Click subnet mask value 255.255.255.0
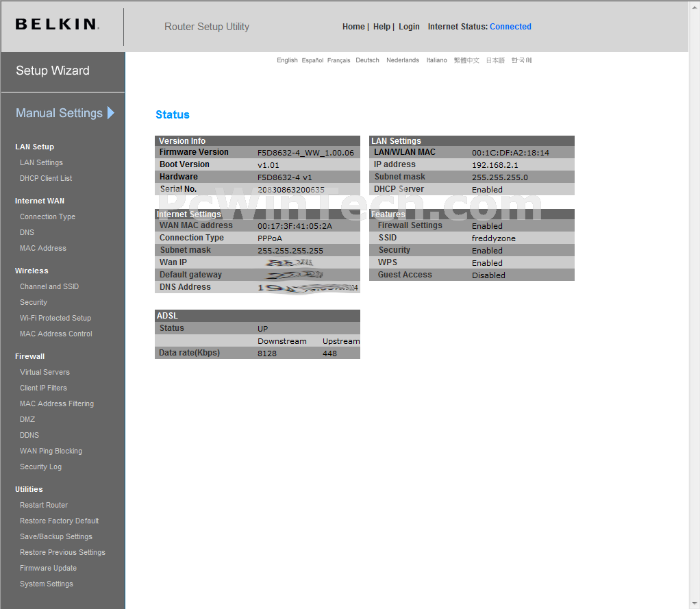Viewport: 700px width, 609px height. click(x=500, y=177)
